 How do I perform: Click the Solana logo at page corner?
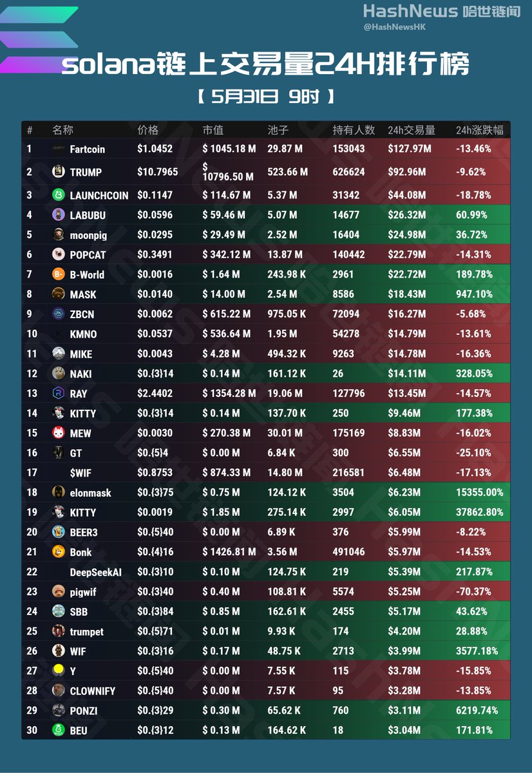coord(39,39)
